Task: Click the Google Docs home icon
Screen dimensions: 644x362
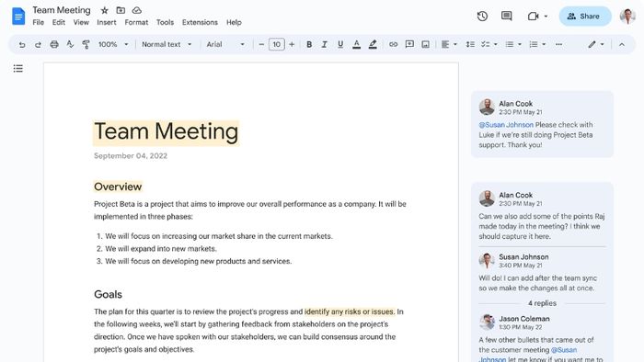Action: click(18, 17)
